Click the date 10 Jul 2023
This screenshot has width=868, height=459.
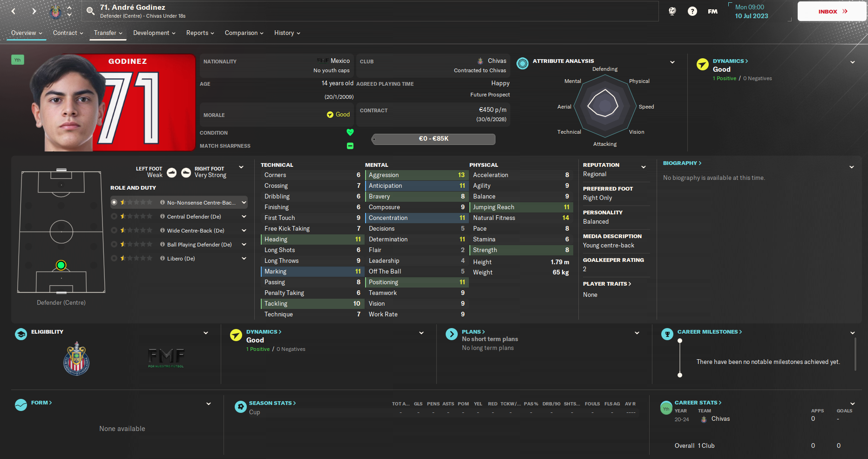751,16
